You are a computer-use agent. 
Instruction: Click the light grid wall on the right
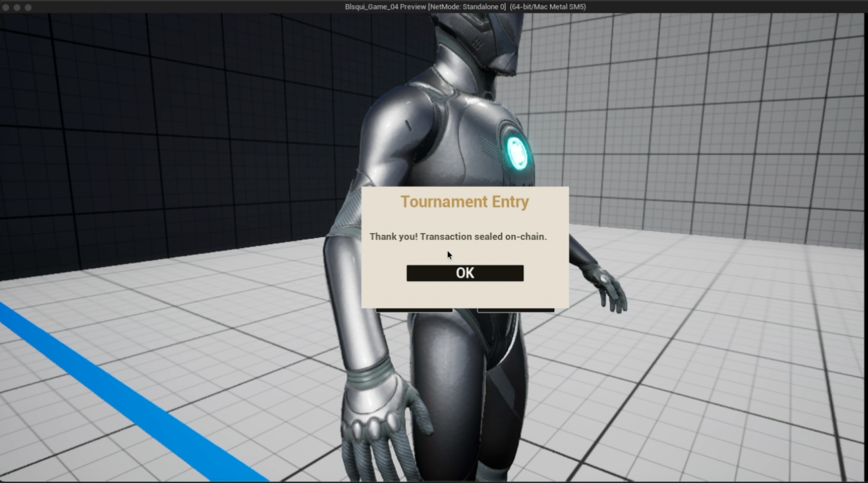[699, 123]
